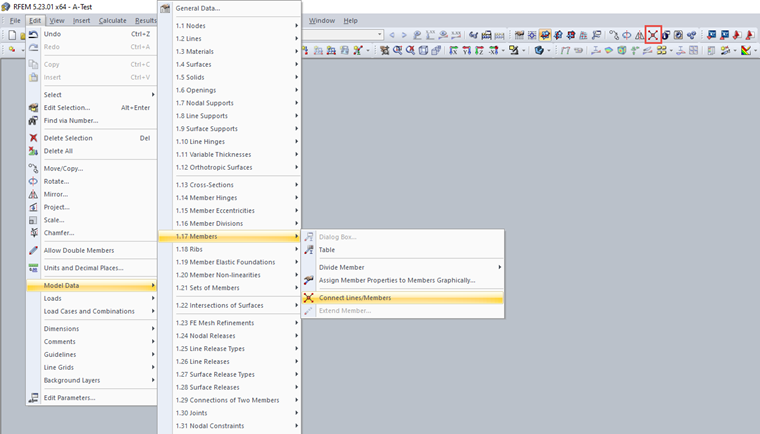Click the Project icon in Edit menu

[33, 207]
